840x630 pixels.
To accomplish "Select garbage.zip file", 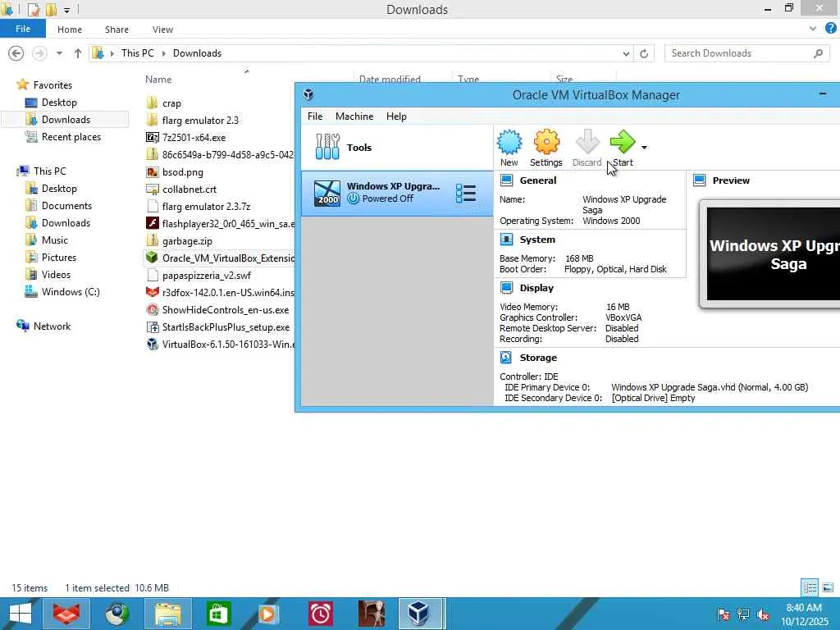I will click(187, 241).
